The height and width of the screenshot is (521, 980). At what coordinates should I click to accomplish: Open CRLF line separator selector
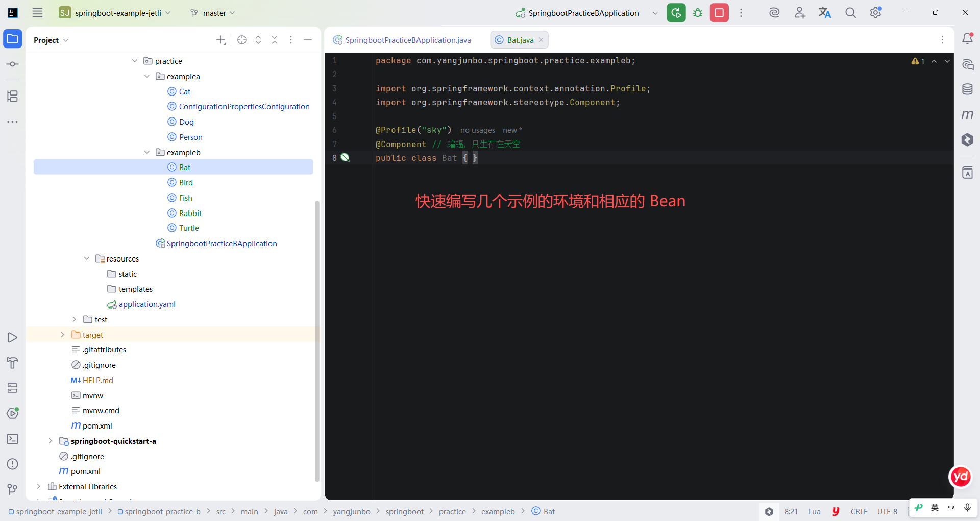pos(859,511)
